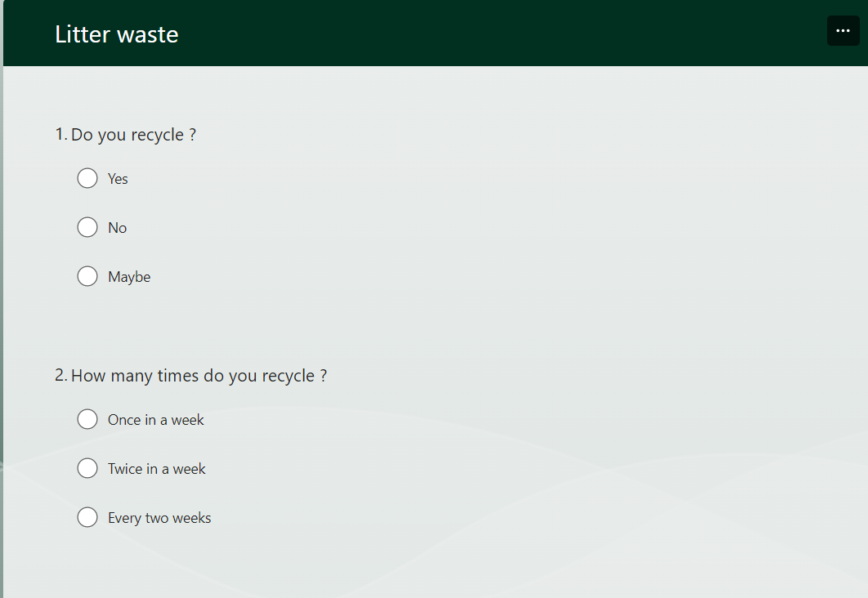Mark the Every two weeks radio button
The width and height of the screenshot is (868, 598).
click(x=87, y=517)
